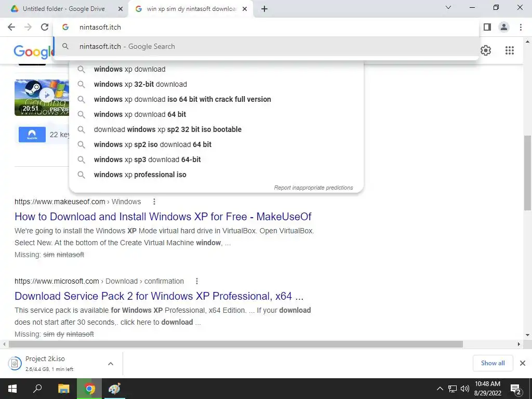Open the microsoft.com result options dots

(197, 281)
